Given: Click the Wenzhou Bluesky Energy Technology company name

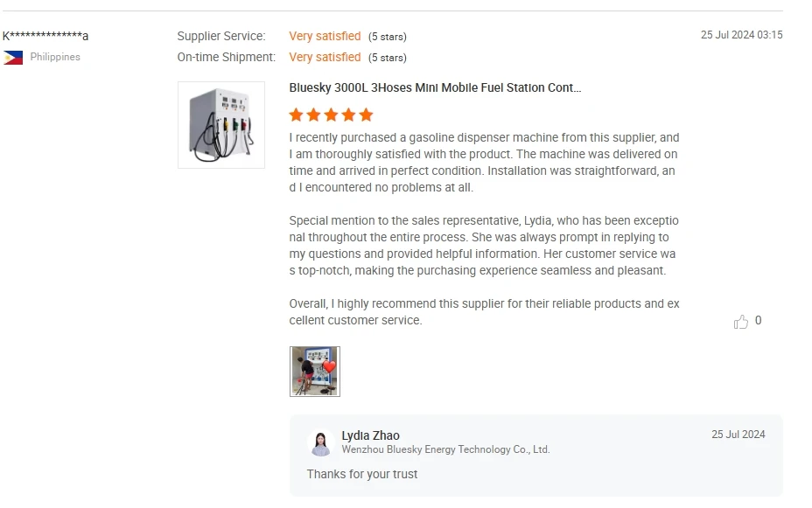Looking at the screenshot, I should 445,449.
